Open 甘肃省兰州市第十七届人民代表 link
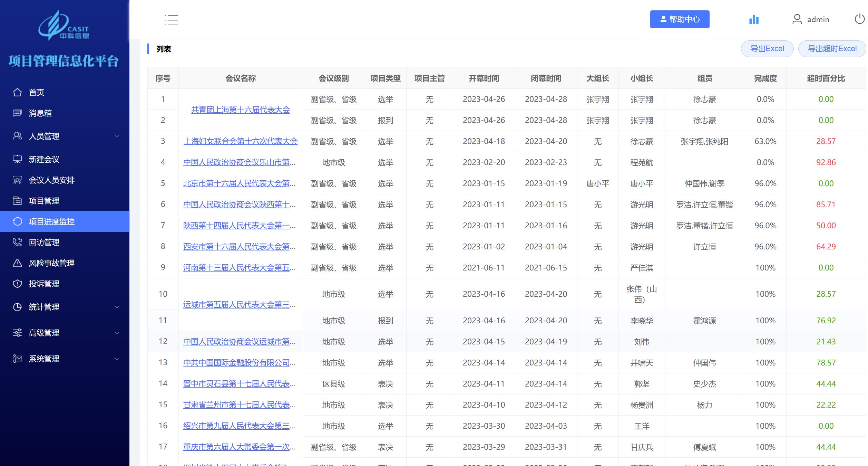Screen dimensions: 868x466 pyautogui.click(x=239, y=405)
